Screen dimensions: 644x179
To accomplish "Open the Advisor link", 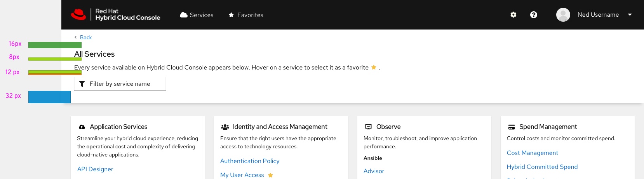I will pyautogui.click(x=374, y=171).
